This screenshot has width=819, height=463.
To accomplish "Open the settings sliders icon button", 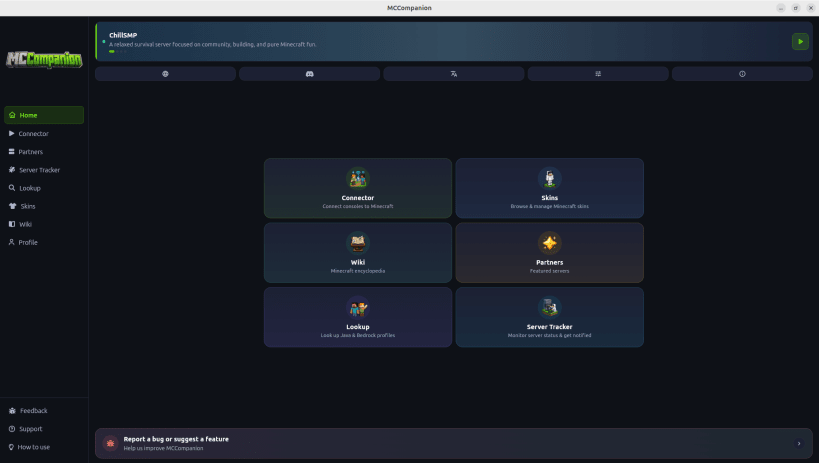I will coord(598,74).
